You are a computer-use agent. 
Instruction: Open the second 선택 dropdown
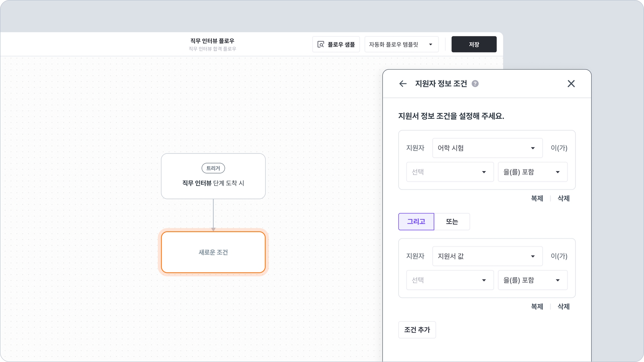tap(450, 280)
